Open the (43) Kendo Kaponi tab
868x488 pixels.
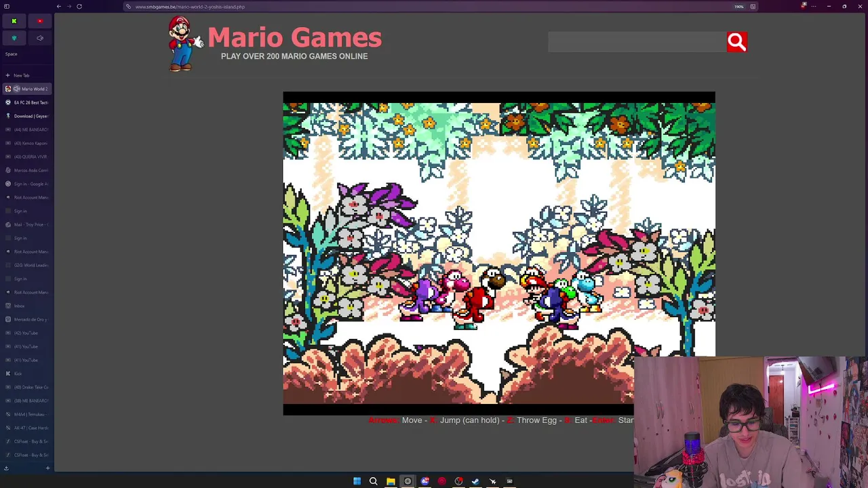(x=27, y=143)
